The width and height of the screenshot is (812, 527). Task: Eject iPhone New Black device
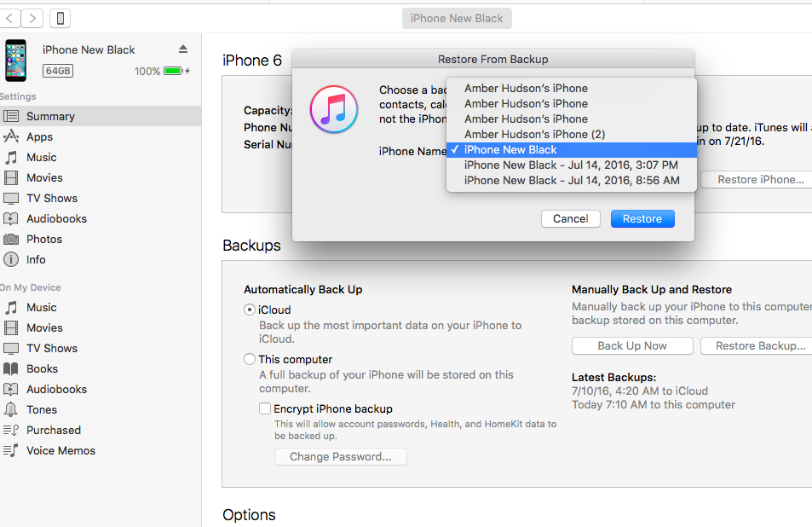click(183, 49)
